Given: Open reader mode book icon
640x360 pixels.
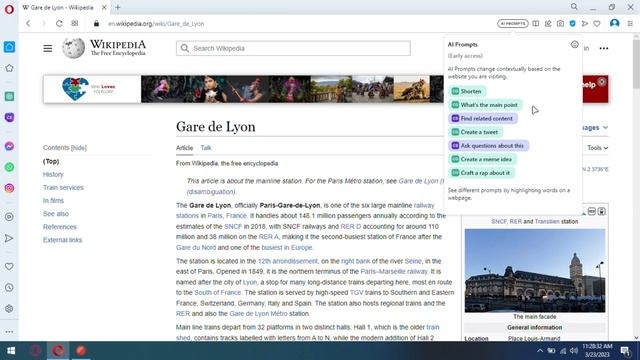Looking at the screenshot, I should (536, 24).
